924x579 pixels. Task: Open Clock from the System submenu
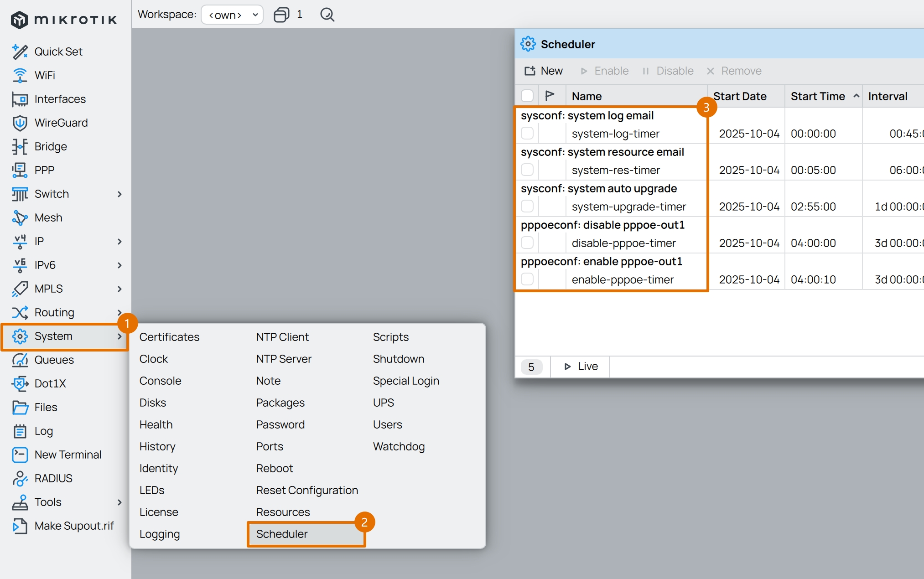pyautogui.click(x=153, y=359)
